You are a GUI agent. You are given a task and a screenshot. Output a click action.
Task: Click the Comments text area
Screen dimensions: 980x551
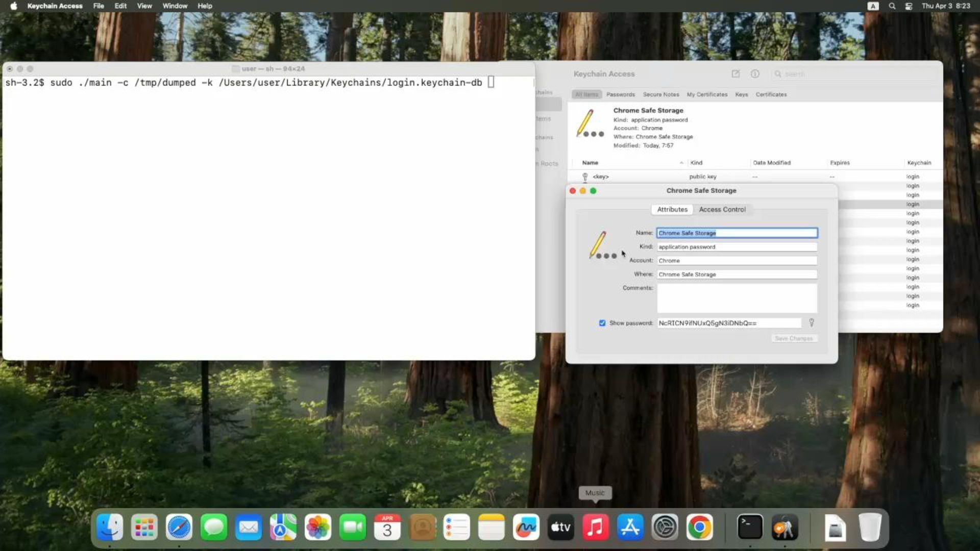pyautogui.click(x=737, y=298)
